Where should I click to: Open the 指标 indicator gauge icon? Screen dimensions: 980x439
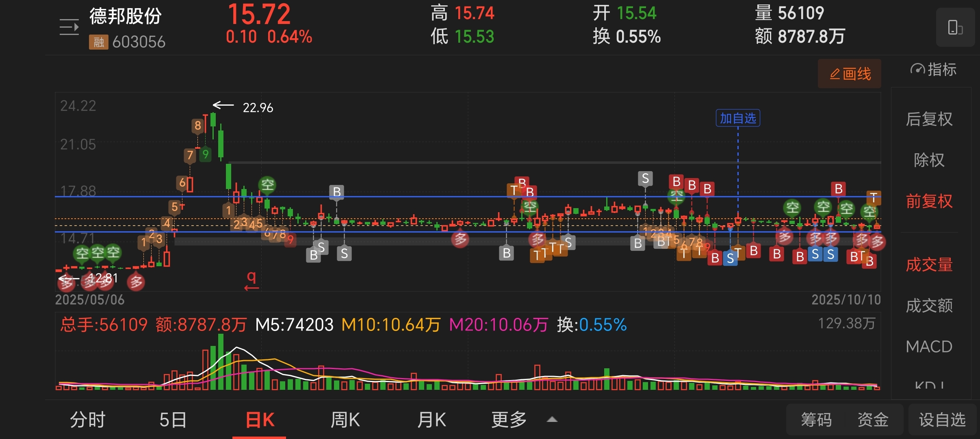click(918, 70)
